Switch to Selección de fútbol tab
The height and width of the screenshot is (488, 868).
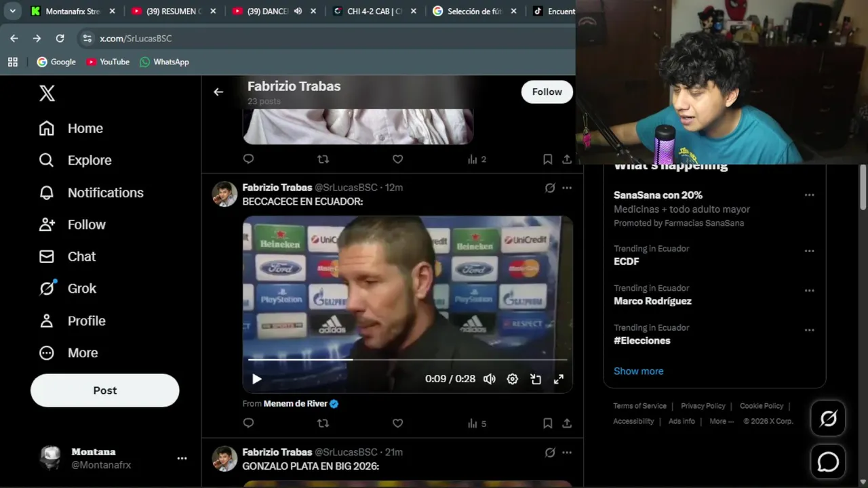coord(473,11)
